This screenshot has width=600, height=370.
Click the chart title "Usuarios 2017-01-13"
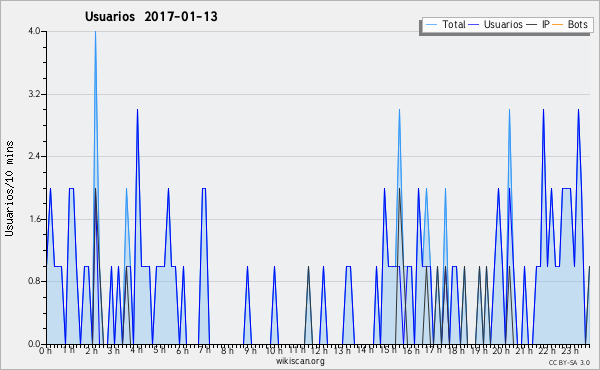click(x=151, y=17)
